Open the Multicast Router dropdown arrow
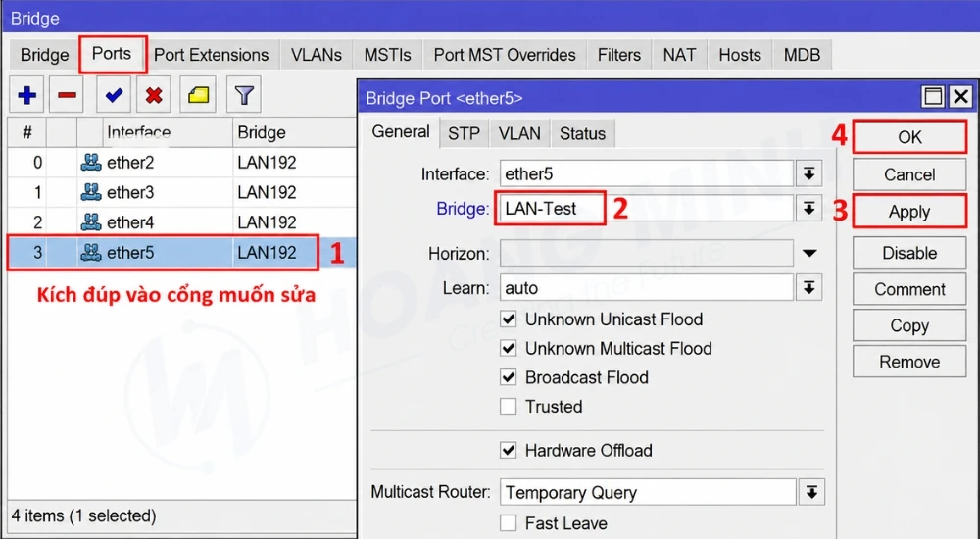Screen dimensions: 980x539 811,492
